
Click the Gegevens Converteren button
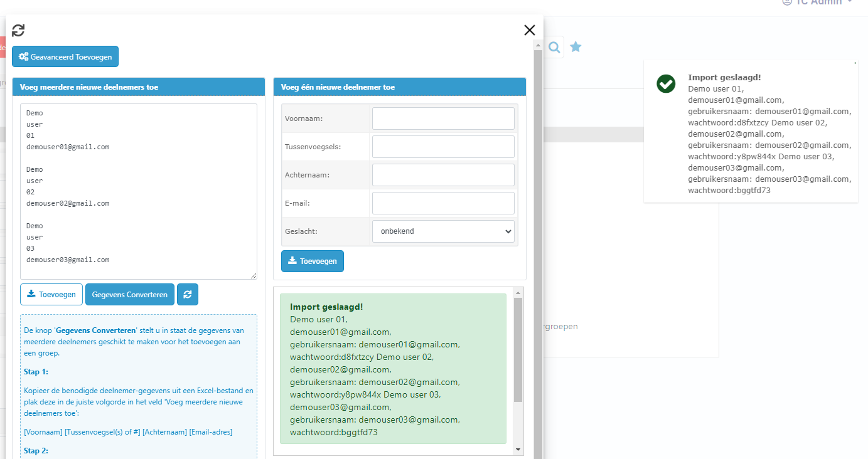point(130,295)
